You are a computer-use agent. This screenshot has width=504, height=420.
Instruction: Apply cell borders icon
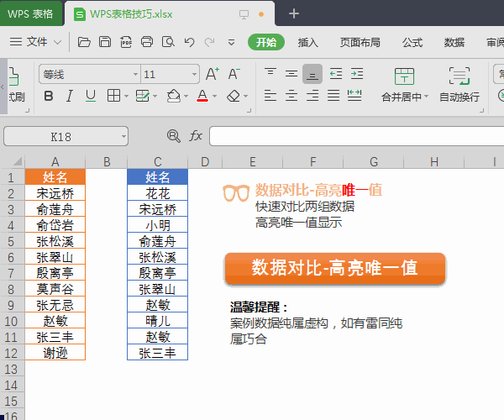pyautogui.click(x=113, y=96)
